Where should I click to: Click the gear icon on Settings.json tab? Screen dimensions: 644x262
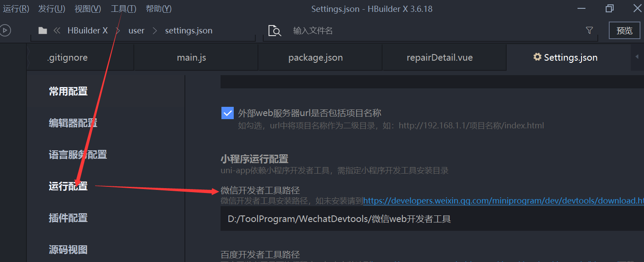(x=537, y=57)
